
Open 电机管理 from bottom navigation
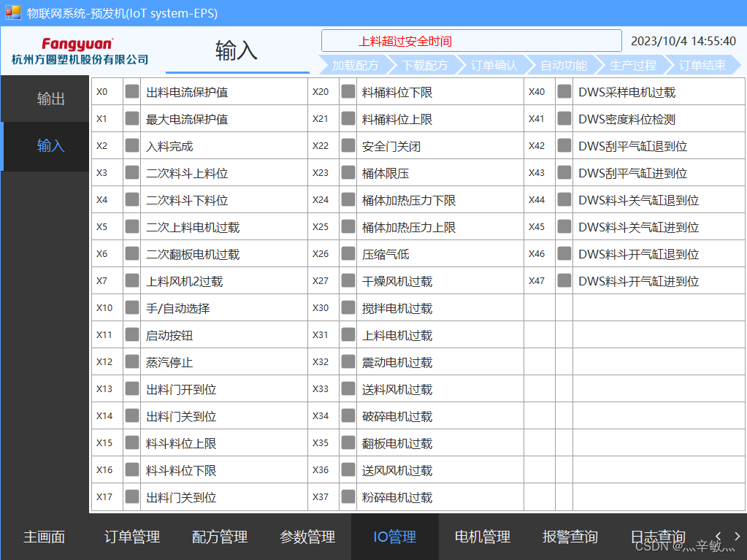(x=483, y=537)
